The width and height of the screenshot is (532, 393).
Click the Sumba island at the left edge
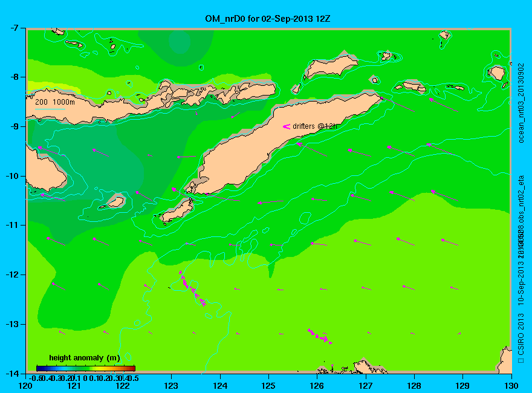45,170
